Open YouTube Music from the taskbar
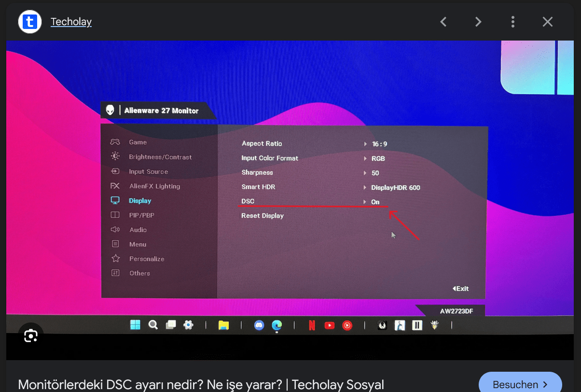This screenshot has height=392, width=581. coord(347,325)
